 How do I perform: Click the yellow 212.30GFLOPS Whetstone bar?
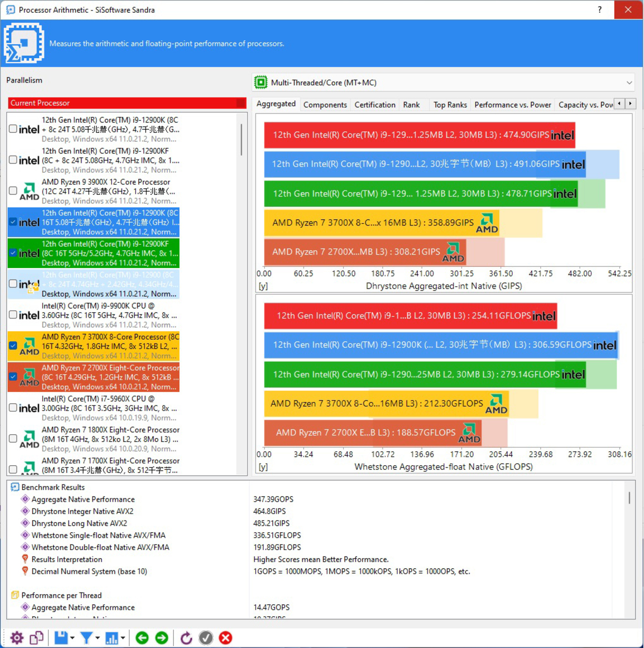click(x=387, y=403)
